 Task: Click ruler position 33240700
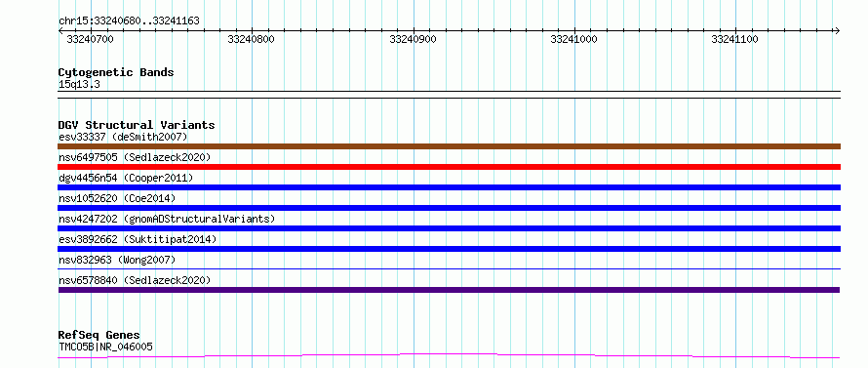[x=90, y=39]
